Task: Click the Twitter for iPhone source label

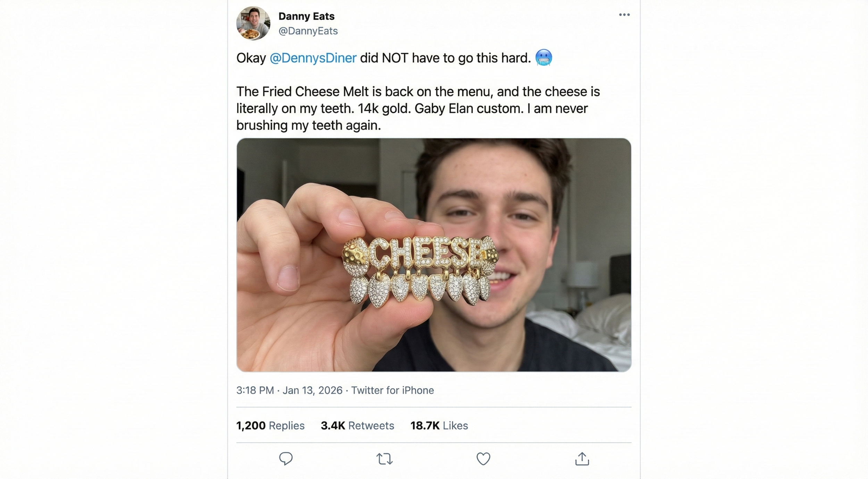Action: [x=392, y=390]
